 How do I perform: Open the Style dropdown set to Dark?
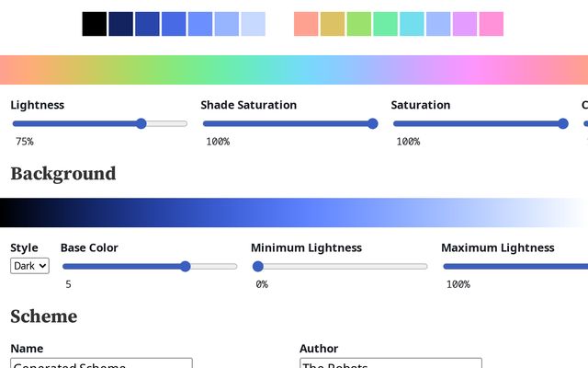pyautogui.click(x=29, y=266)
